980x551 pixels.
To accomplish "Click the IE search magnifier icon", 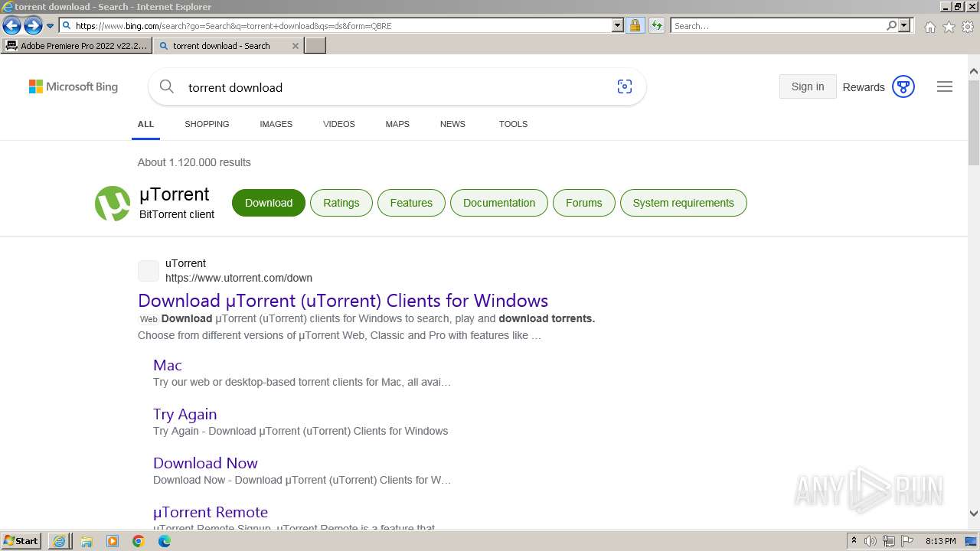I will (x=891, y=25).
